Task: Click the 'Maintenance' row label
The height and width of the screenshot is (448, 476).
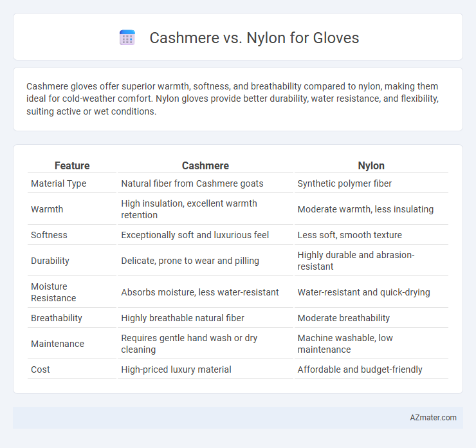Action: (57, 344)
